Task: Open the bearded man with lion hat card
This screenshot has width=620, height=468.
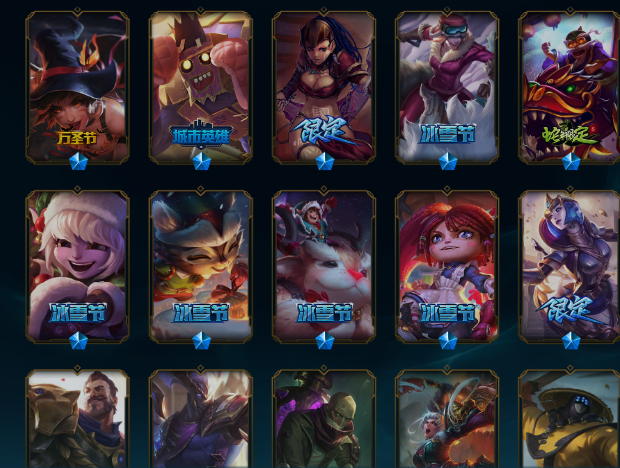Action: pyautogui.click(x=78, y=419)
